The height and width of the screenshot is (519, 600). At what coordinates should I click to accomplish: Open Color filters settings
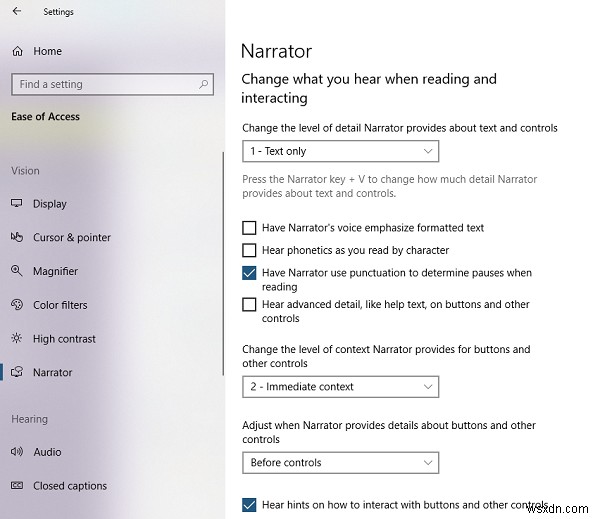(x=60, y=305)
